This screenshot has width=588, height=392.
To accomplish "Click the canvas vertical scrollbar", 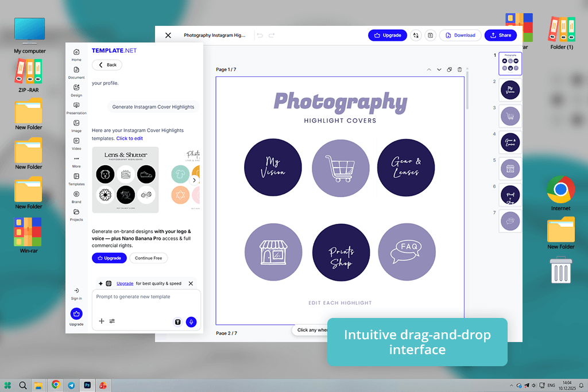I will (x=467, y=89).
